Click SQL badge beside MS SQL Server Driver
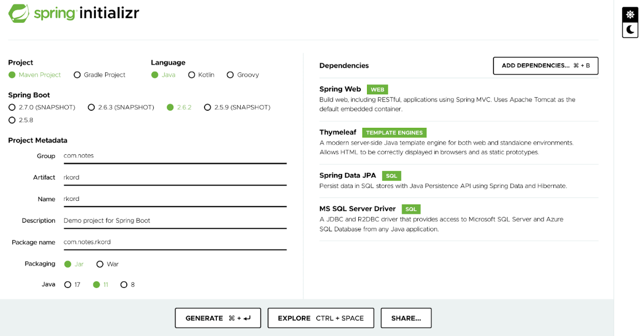This screenshot has height=336, width=644. click(x=411, y=209)
